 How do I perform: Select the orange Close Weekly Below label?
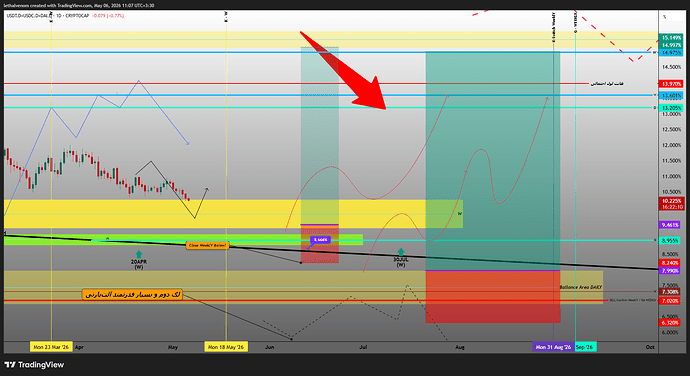[x=207, y=245]
